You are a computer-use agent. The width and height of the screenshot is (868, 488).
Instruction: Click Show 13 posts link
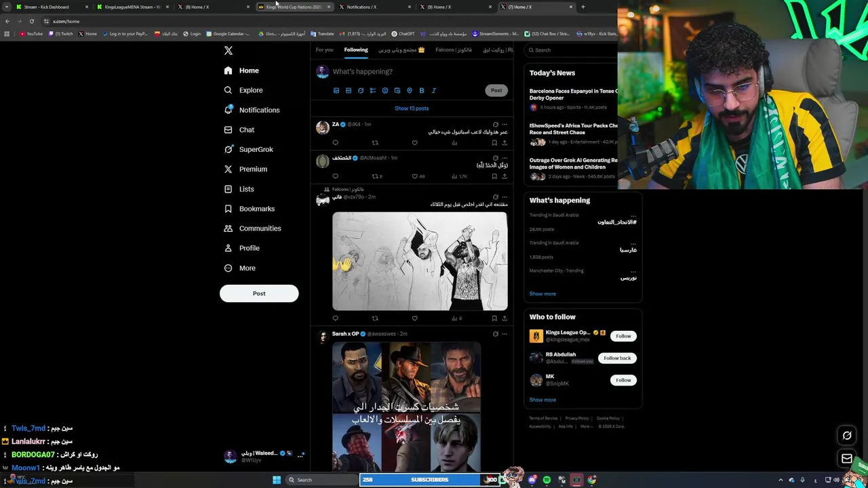(x=412, y=108)
